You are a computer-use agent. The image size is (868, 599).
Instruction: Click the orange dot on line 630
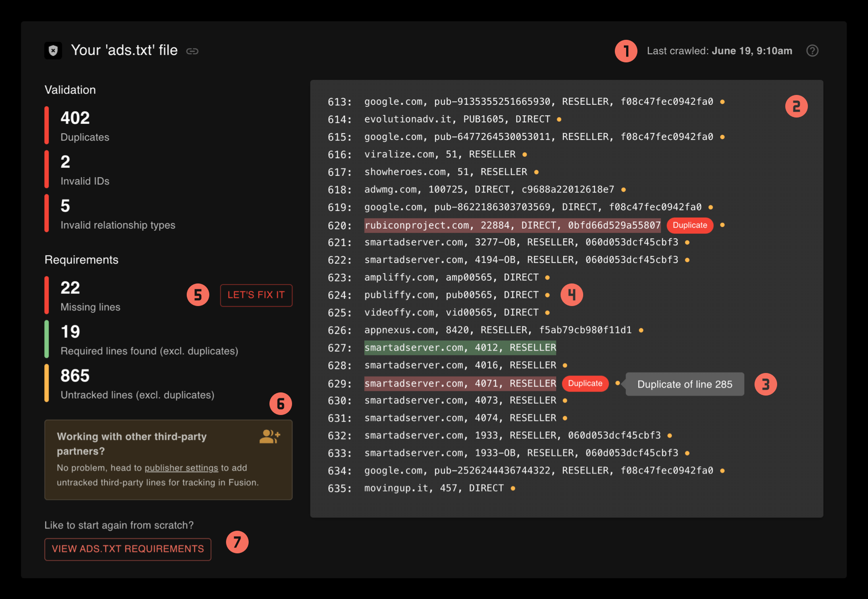pos(565,401)
